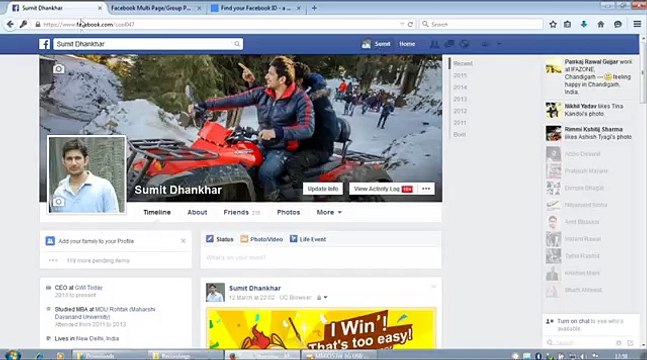Select the Life Event composer option

(308, 239)
